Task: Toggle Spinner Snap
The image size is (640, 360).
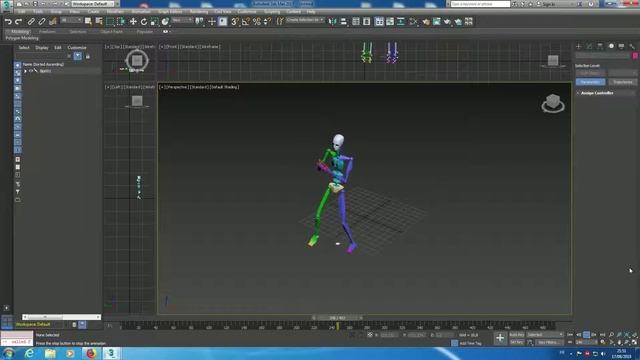Action: [267, 22]
